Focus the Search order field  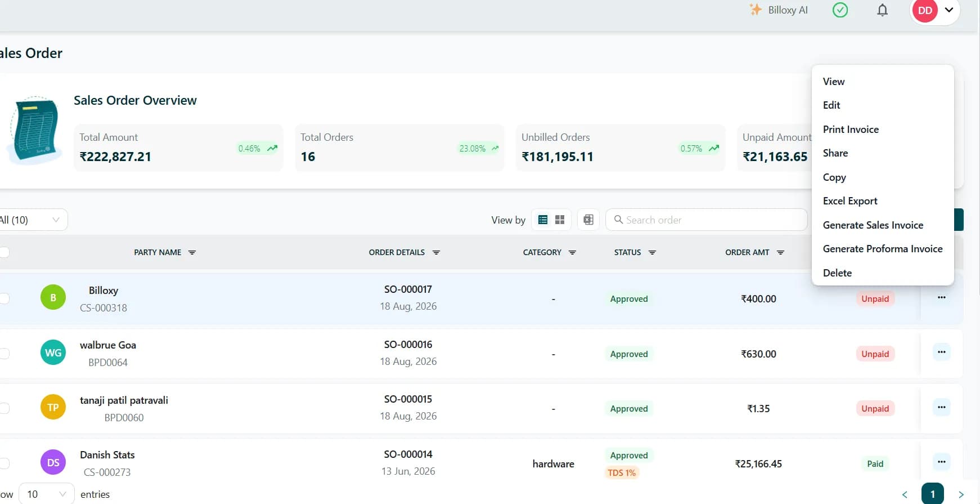[707, 220]
